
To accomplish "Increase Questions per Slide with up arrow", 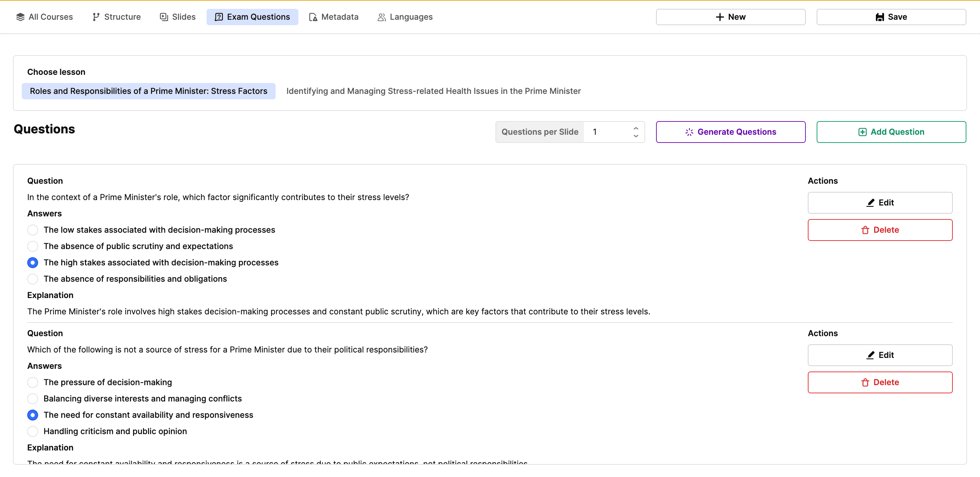I will (x=636, y=128).
